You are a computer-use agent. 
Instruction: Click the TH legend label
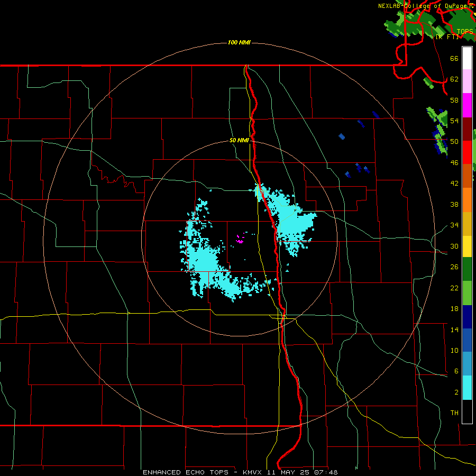[454, 413]
